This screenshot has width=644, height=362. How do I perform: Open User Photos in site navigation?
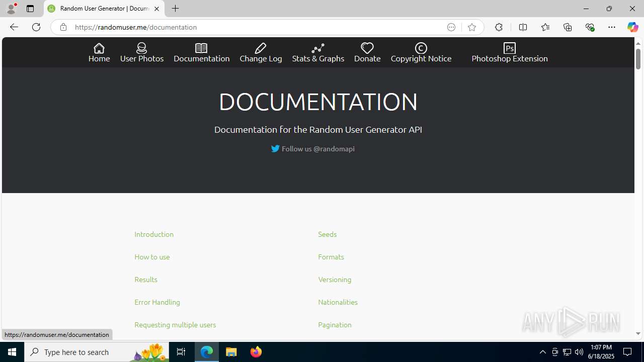click(x=142, y=53)
